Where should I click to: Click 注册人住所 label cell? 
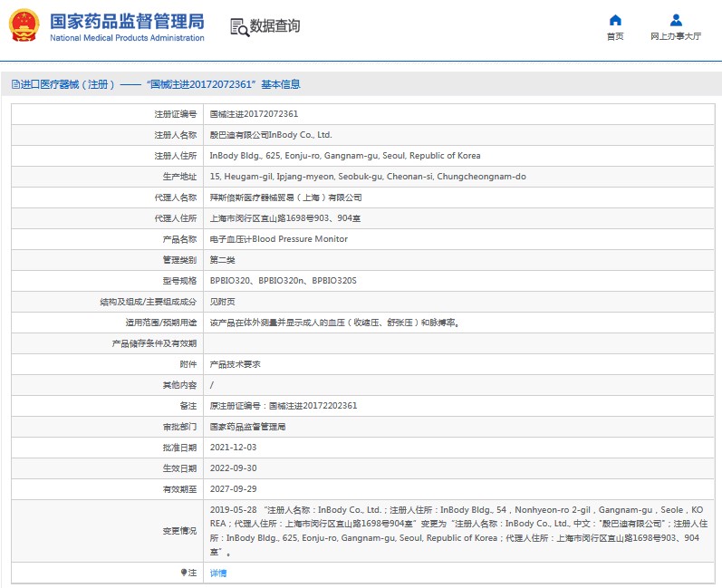[x=176, y=156]
